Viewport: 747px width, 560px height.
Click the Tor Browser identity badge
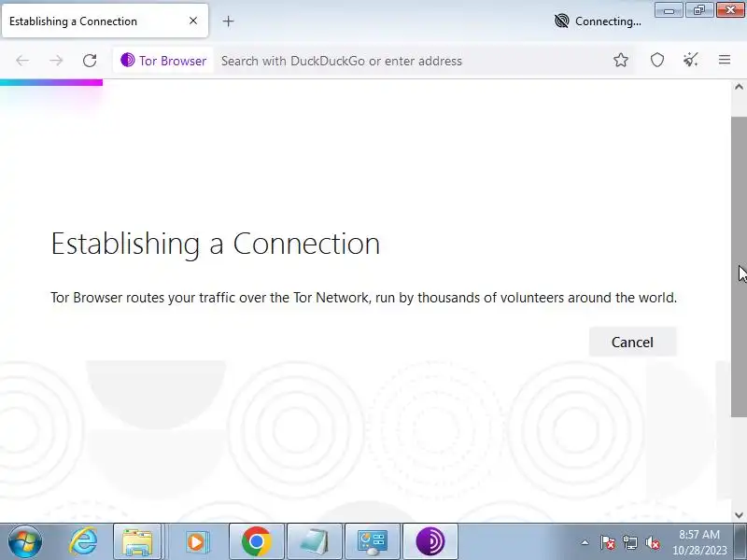click(163, 61)
